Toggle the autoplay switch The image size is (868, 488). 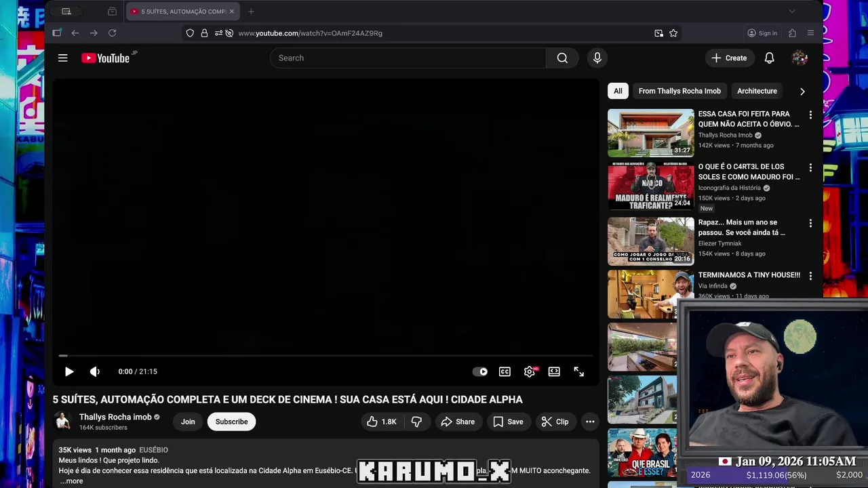(480, 371)
